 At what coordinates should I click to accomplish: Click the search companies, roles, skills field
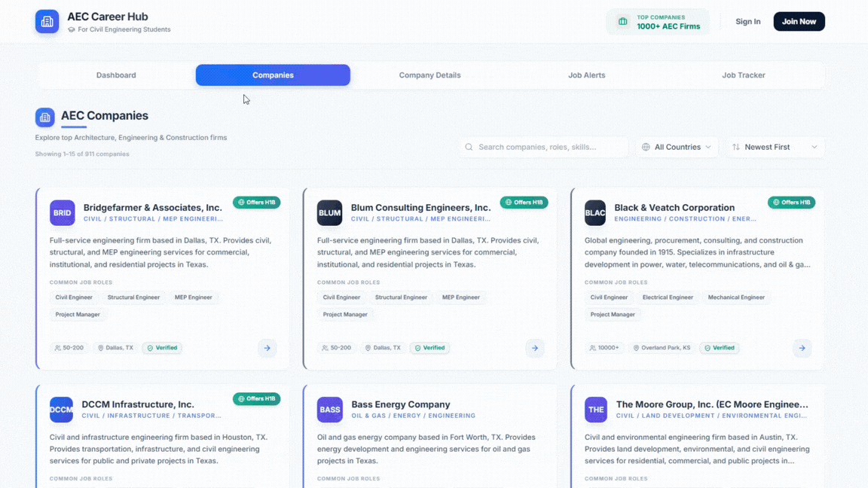543,147
